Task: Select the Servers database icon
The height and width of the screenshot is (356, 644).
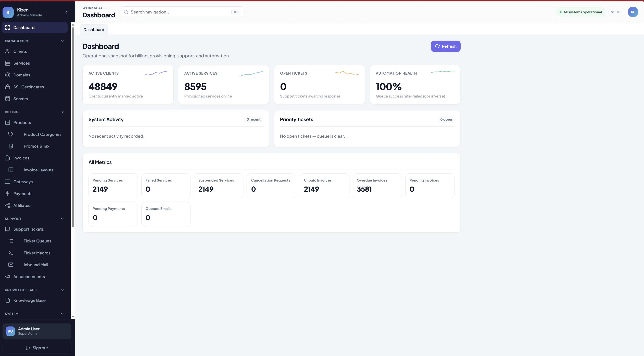Action: coord(7,99)
